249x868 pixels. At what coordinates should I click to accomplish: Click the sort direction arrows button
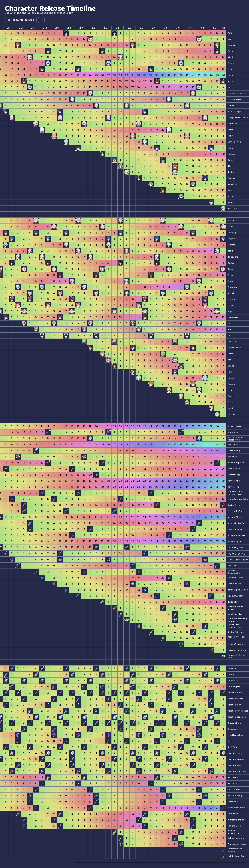click(x=41, y=20)
